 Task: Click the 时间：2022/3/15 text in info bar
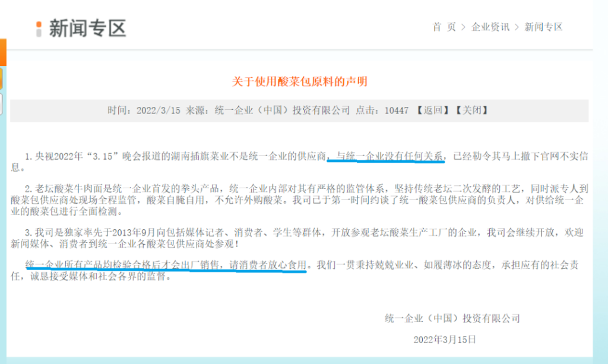(x=144, y=110)
